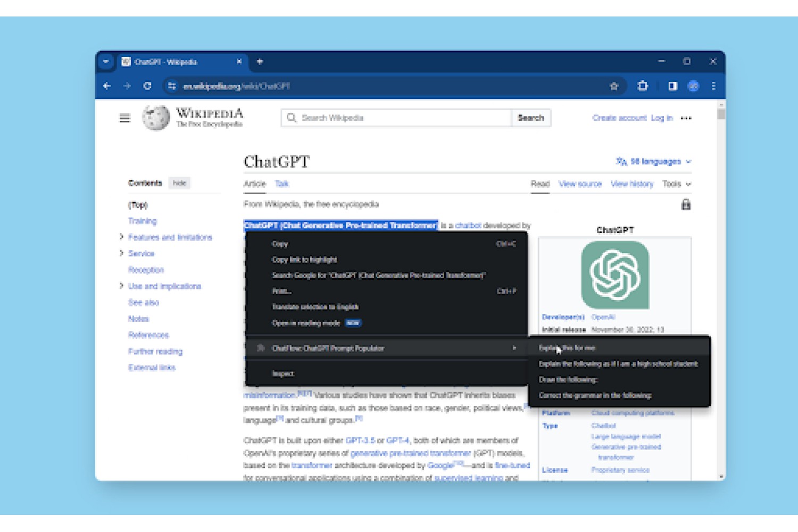Open generative pre-trained transformer article link
The image size is (798, 532).
click(411, 453)
